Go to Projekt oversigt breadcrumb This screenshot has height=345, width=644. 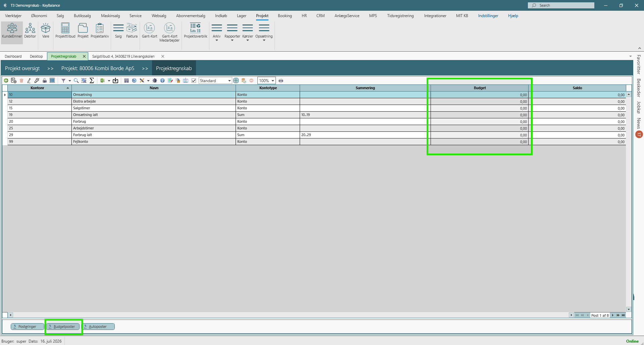click(x=22, y=68)
